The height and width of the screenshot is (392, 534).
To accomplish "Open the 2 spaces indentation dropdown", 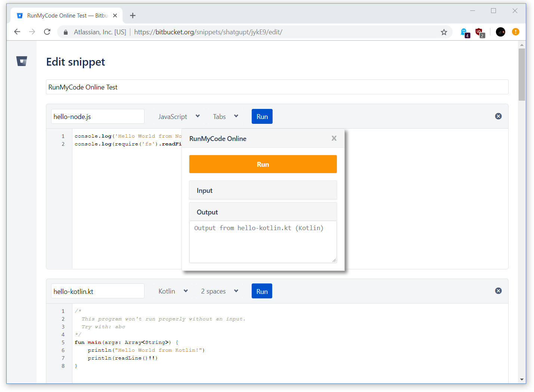I will [220, 291].
